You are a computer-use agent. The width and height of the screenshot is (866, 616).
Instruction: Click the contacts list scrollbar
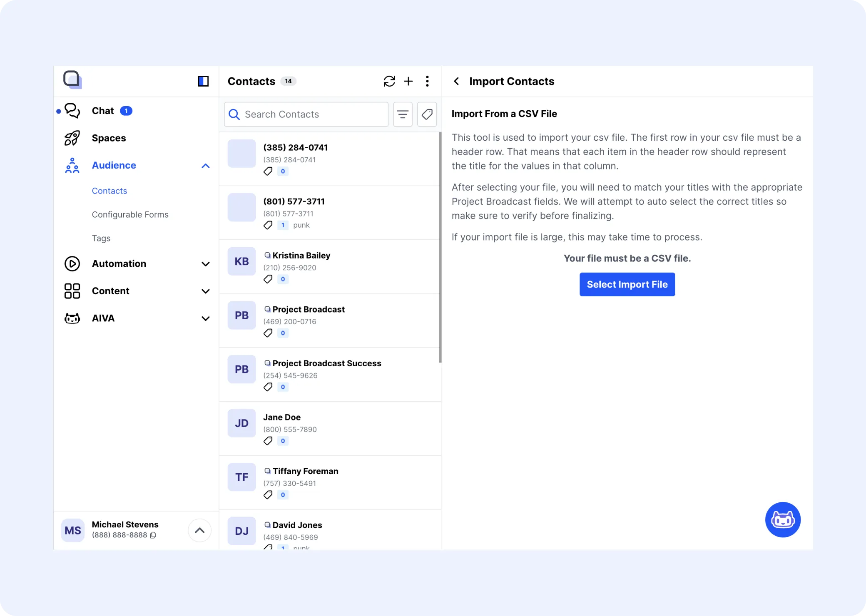440,247
